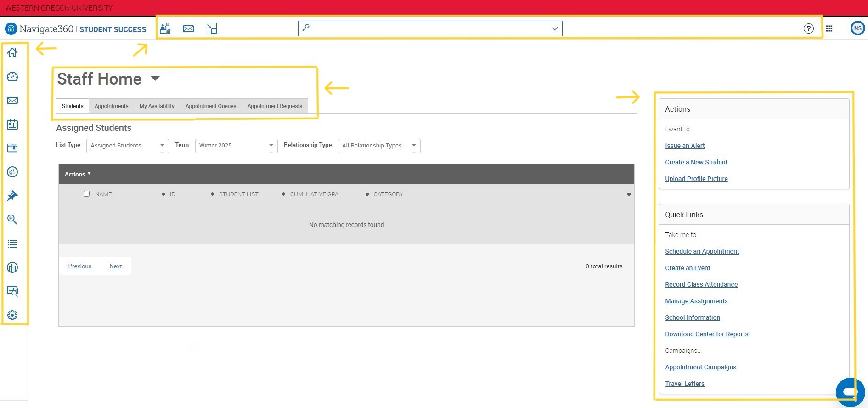Image resolution: width=868 pixels, height=408 pixels.
Task: Open Advanced Search magnifier icon in sidebar
Action: 12,220
